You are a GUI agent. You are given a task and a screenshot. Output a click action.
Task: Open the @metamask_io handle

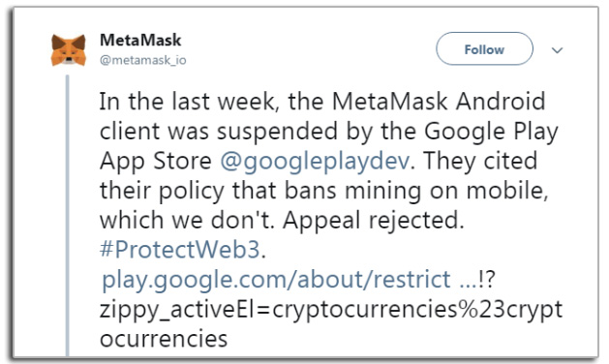(x=143, y=60)
